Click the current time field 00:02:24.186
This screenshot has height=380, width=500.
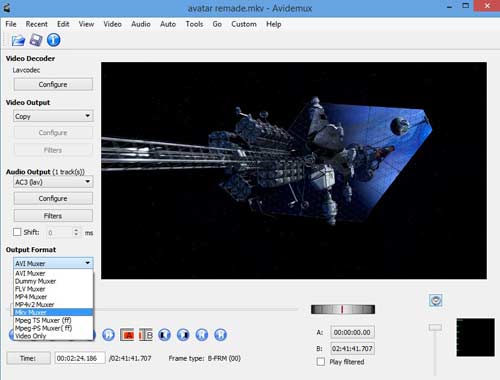pyautogui.click(x=80, y=358)
